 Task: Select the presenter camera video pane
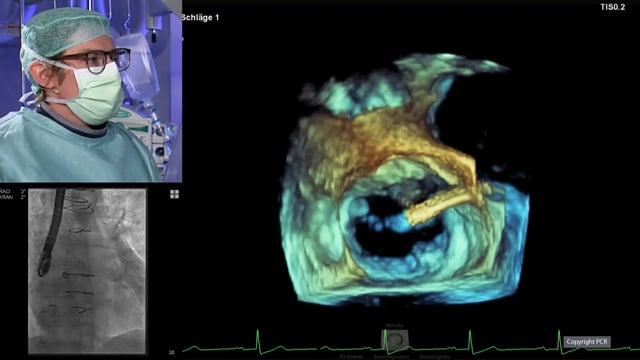(x=91, y=91)
